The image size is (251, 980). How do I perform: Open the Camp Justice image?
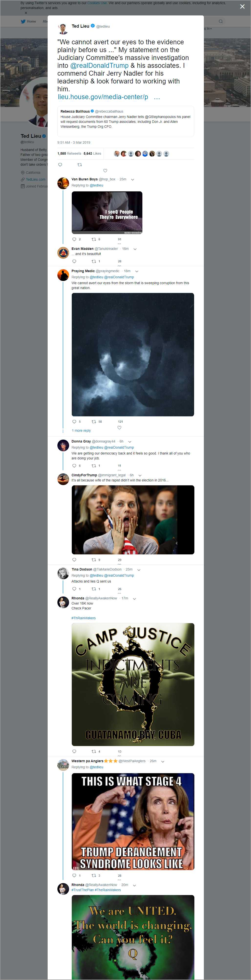coord(133,684)
